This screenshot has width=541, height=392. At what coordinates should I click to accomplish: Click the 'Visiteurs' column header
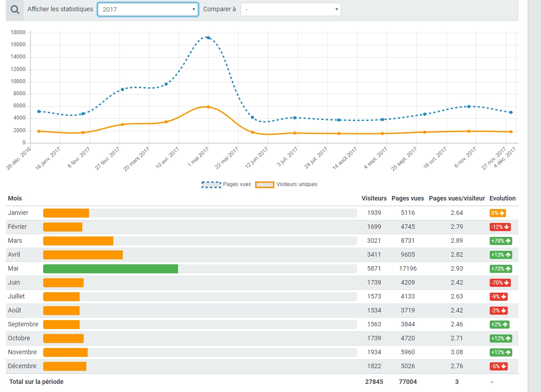pos(374,198)
